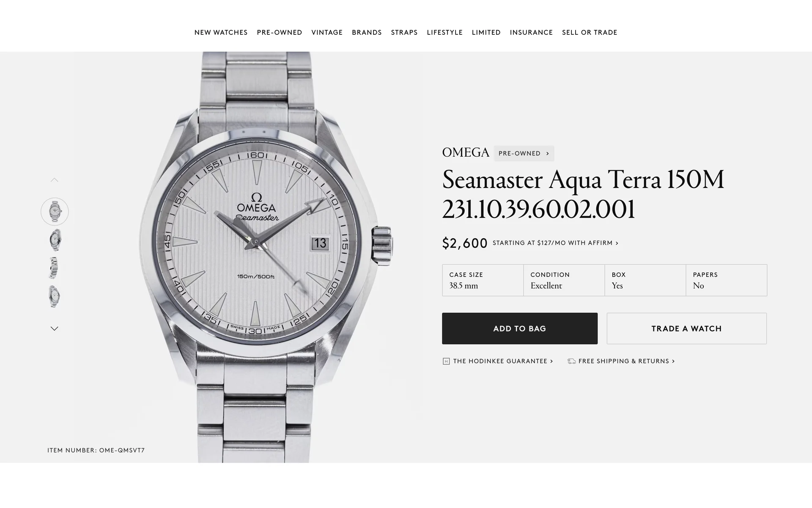
Task: Open the Pre-Owned badge next to Omega
Action: (x=524, y=153)
